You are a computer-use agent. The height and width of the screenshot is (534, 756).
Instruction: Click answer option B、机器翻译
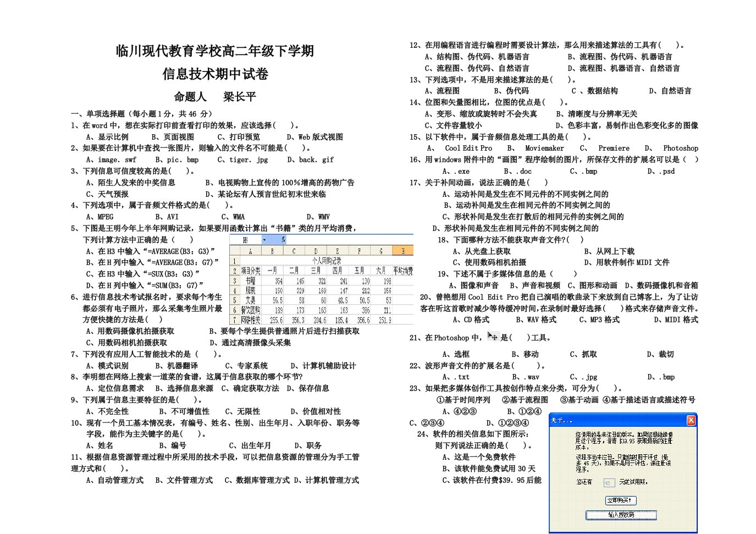point(176,366)
